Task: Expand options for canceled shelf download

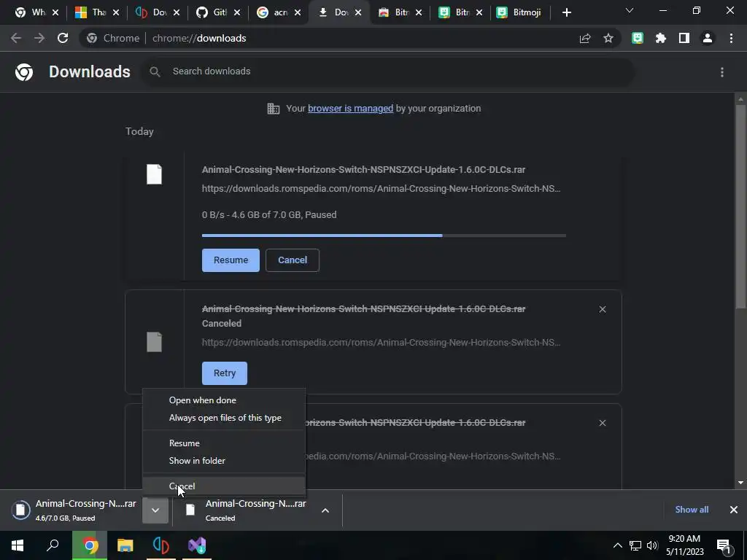Action: point(325,510)
